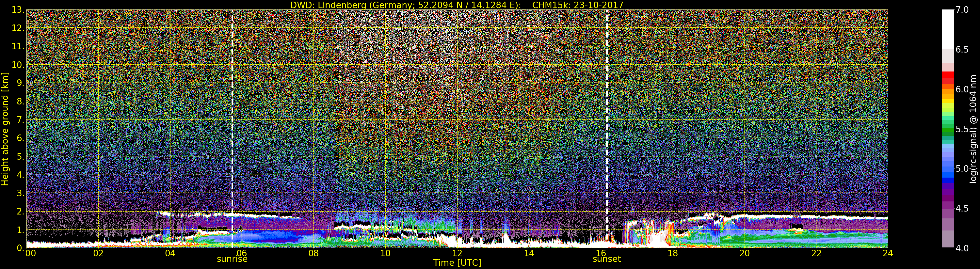The height and width of the screenshot is (269, 980).
Task: Click the height axis tick '3.'
Action: (x=20, y=193)
